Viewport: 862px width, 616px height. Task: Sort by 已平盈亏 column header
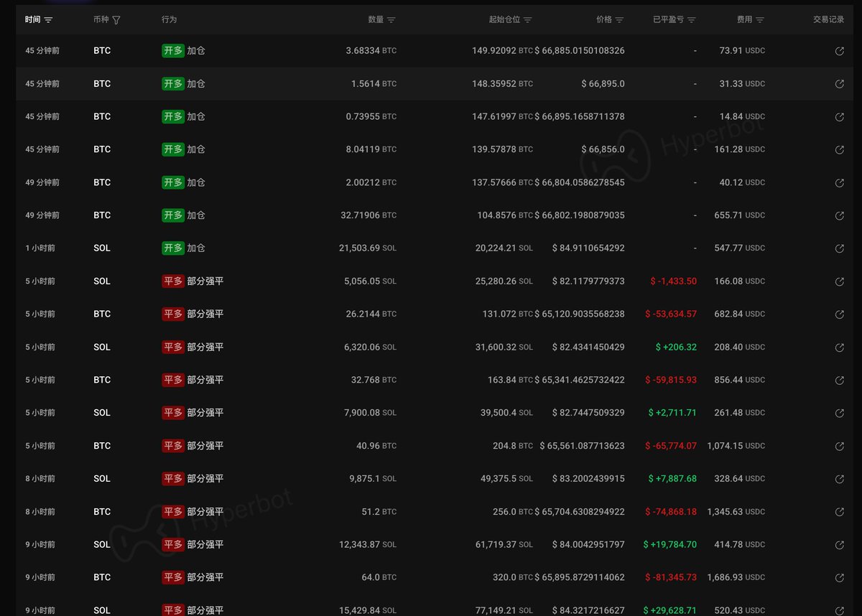coord(691,20)
